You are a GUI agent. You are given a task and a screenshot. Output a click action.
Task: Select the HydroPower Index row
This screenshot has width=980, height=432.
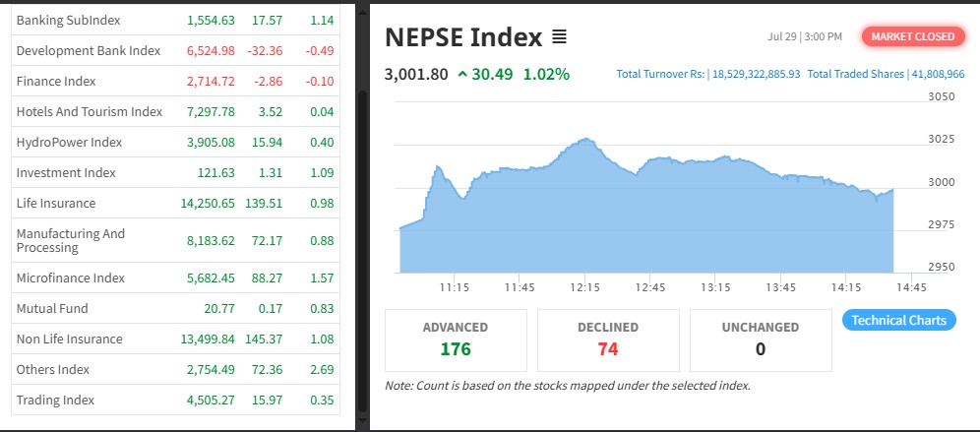[69, 142]
